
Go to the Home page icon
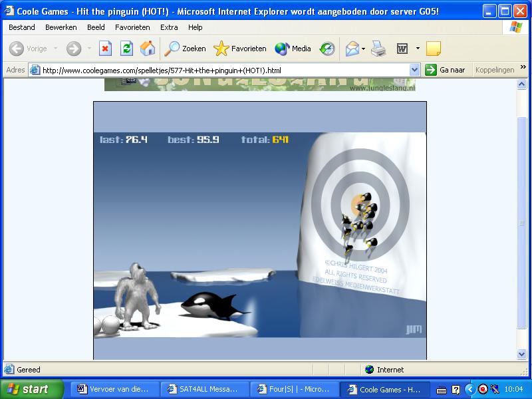click(148, 49)
